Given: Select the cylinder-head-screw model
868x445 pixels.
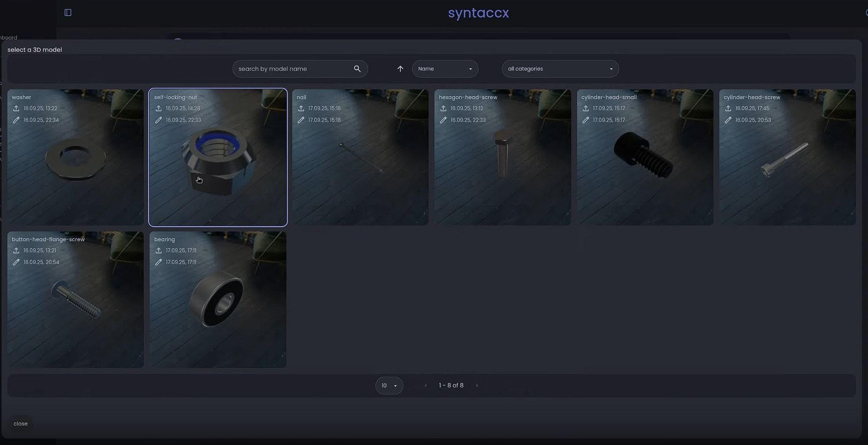Looking at the screenshot, I should click(787, 157).
